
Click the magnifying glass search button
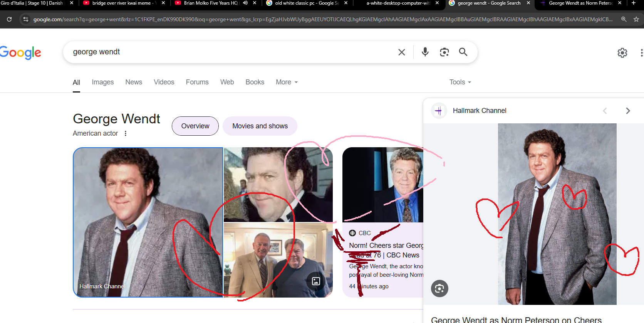pyautogui.click(x=463, y=52)
